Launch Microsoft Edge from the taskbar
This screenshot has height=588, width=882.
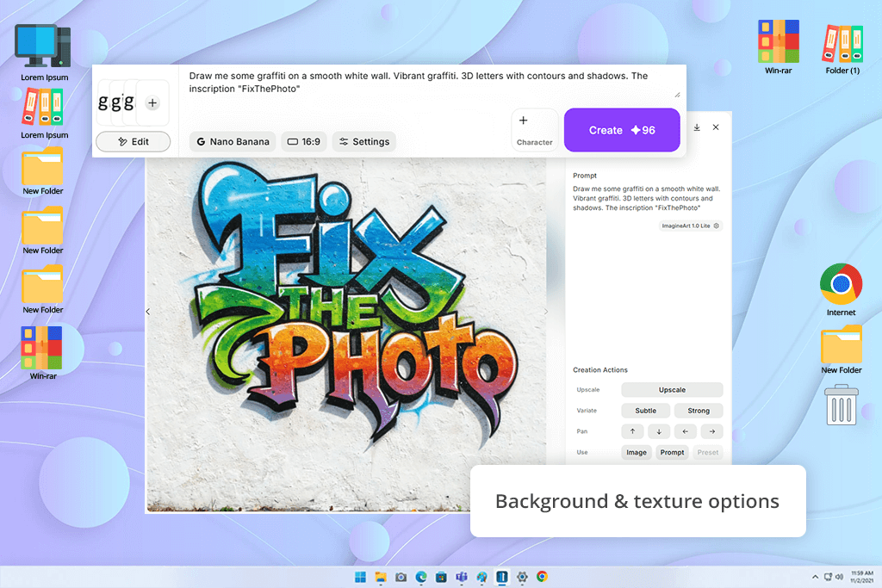pyautogui.click(x=421, y=577)
